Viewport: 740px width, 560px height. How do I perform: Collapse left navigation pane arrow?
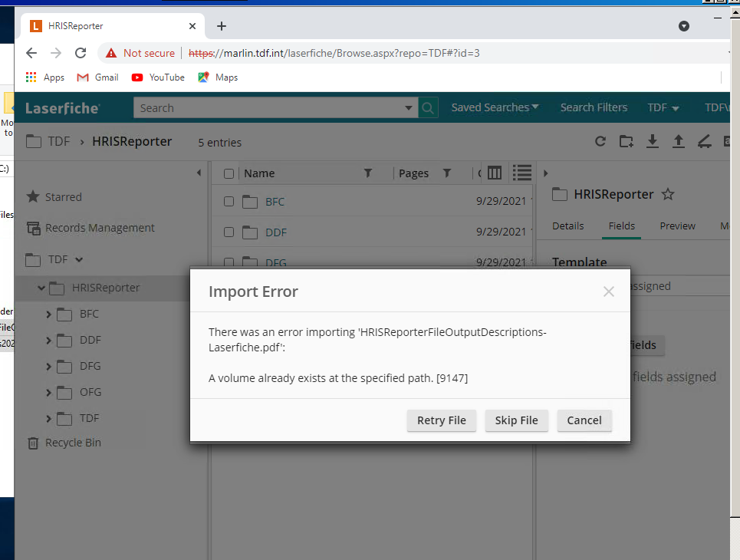tap(199, 173)
